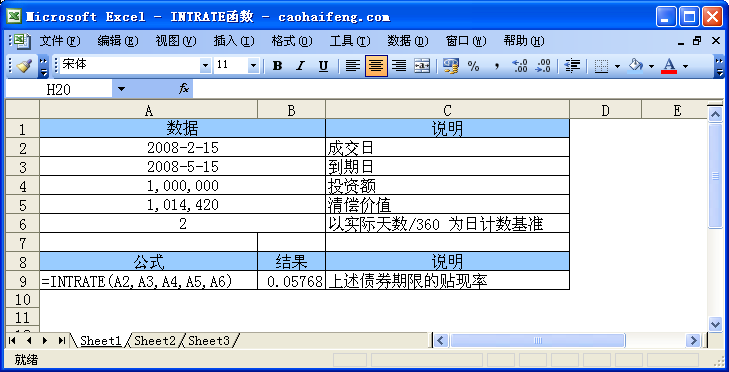Open the 格式(O) menu

(x=292, y=41)
